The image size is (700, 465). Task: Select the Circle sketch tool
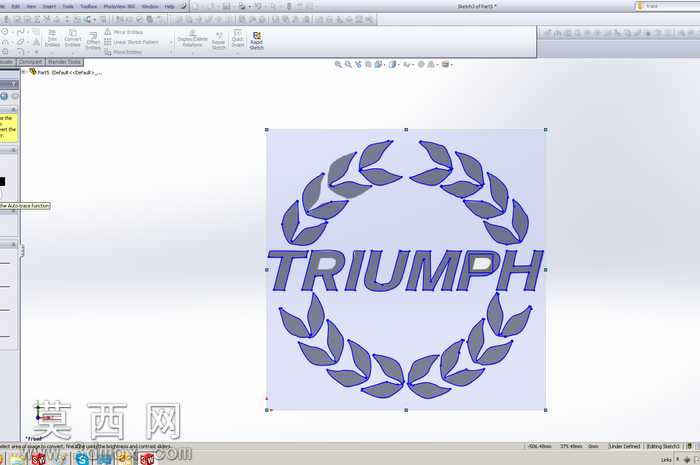pyautogui.click(x=5, y=32)
